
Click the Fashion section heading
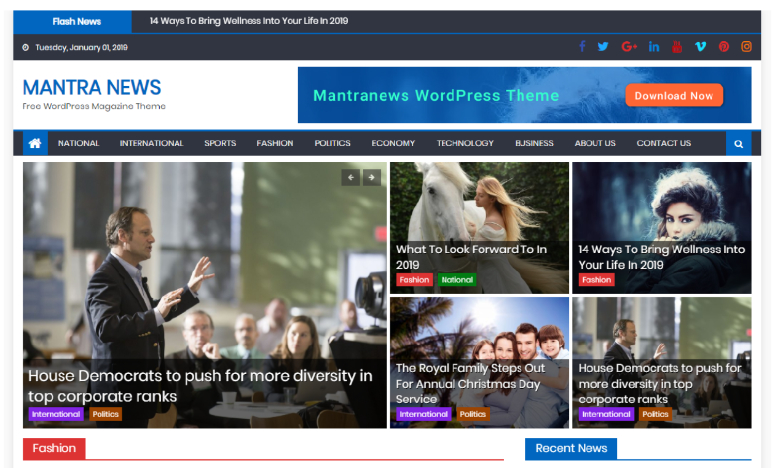[x=54, y=448]
